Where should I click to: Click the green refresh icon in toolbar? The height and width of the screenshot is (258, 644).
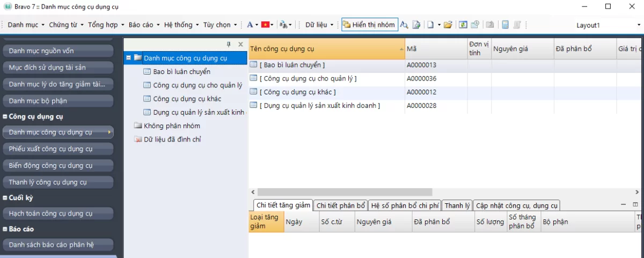pos(463,25)
